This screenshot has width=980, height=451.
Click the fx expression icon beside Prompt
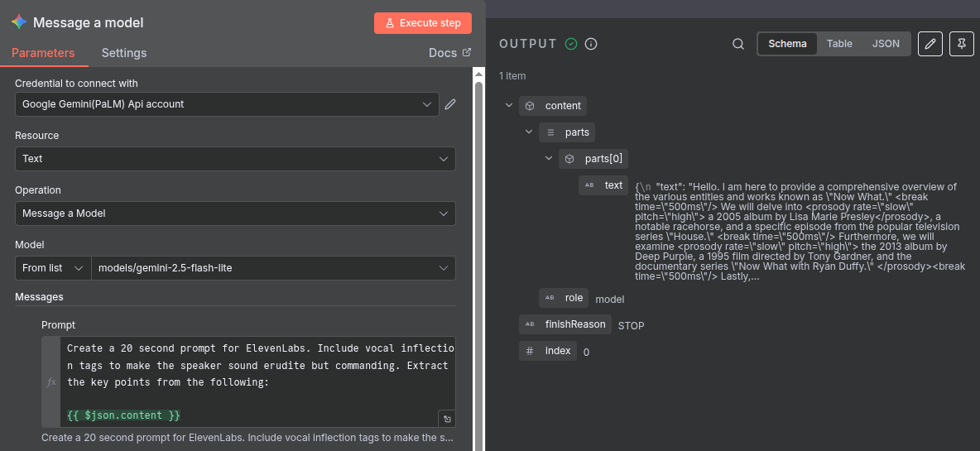point(51,381)
